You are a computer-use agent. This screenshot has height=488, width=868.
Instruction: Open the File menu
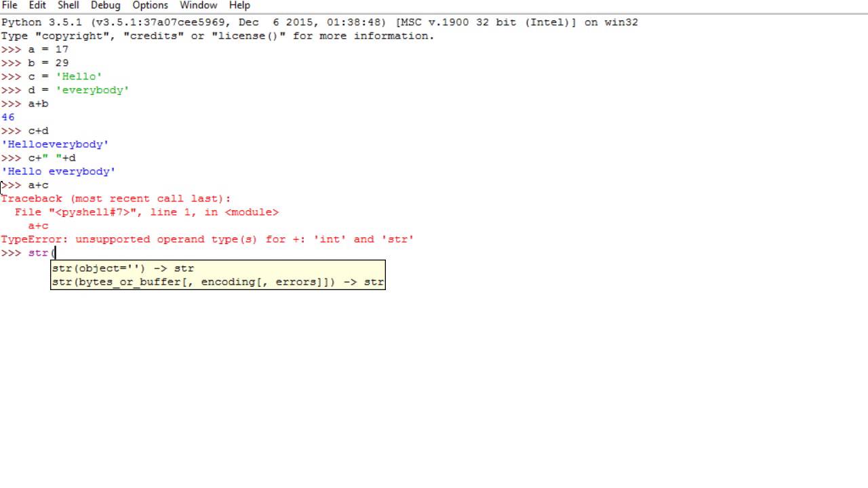tap(9, 5)
